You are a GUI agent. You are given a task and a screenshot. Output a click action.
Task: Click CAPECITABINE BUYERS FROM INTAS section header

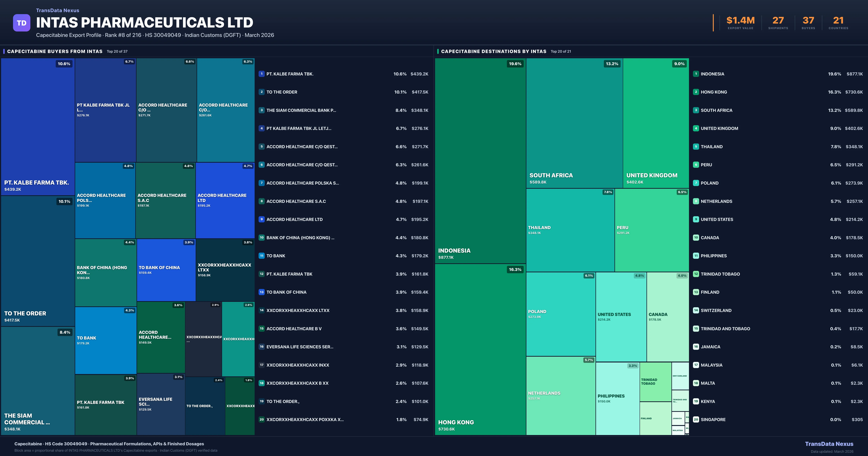[x=55, y=51]
